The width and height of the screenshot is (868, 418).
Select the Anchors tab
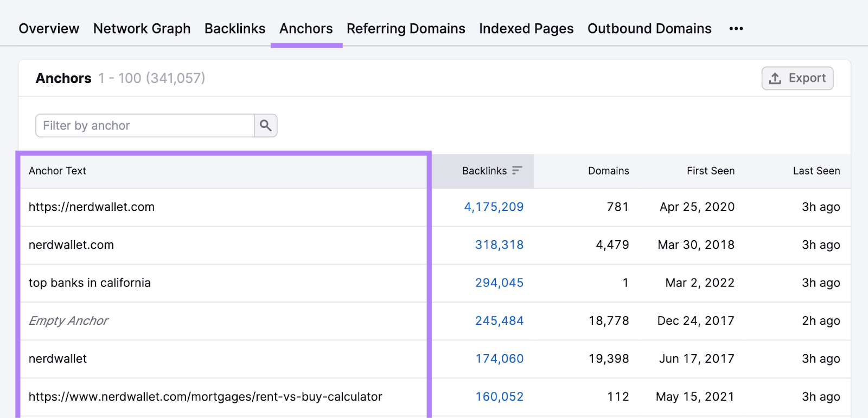coord(306,29)
